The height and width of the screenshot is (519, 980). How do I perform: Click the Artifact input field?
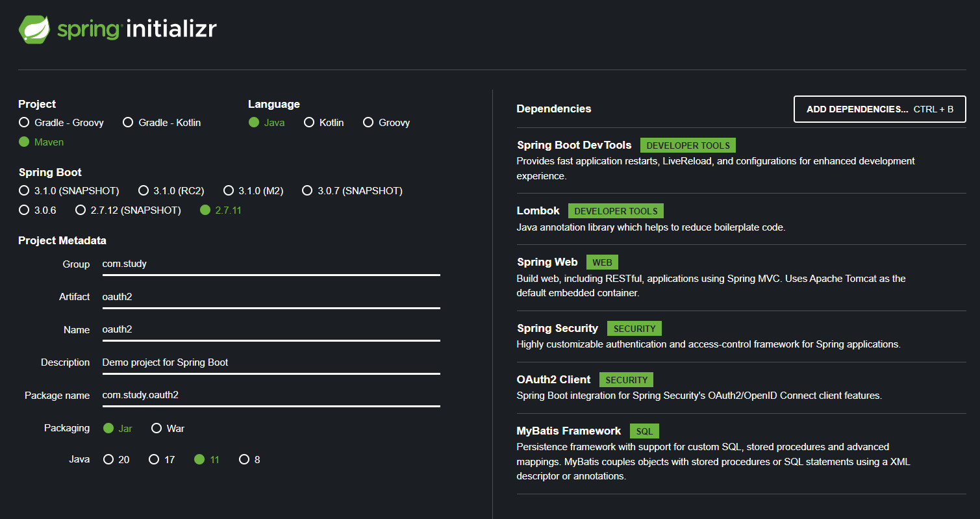271,297
